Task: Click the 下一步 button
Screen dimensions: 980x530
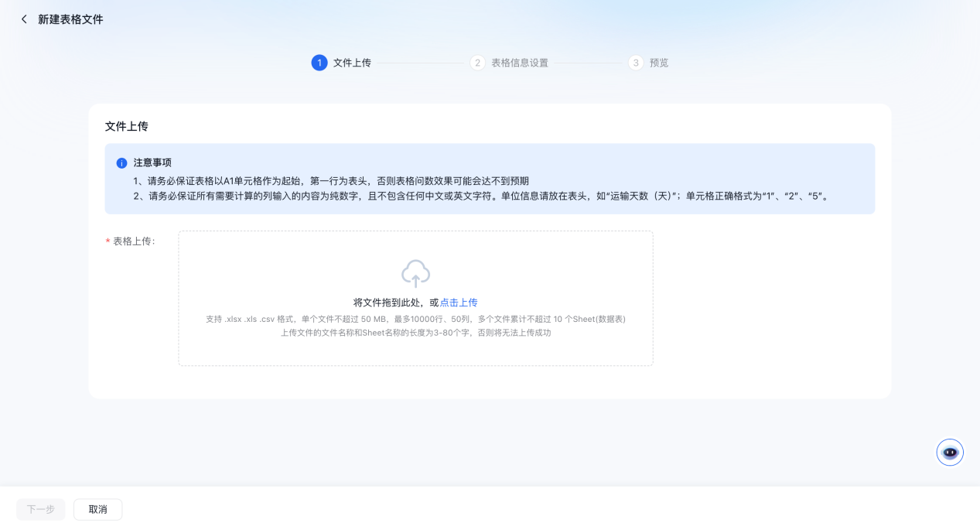Action: (40, 509)
